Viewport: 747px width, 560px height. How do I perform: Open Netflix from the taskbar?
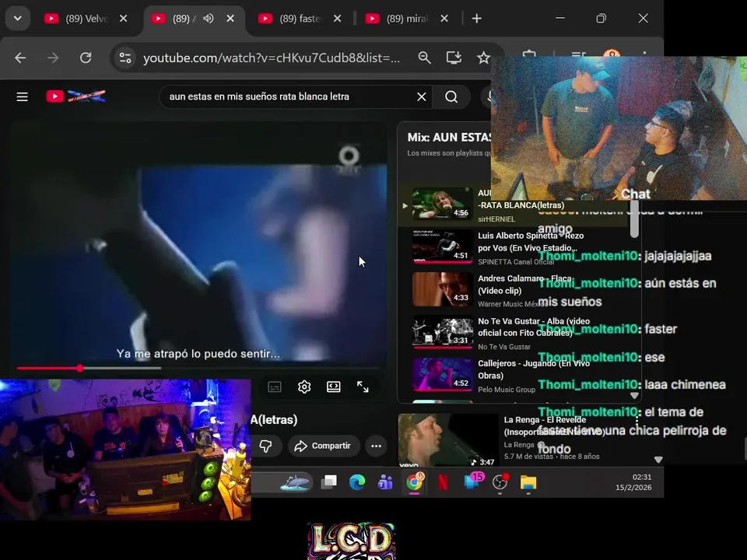pyautogui.click(x=443, y=483)
